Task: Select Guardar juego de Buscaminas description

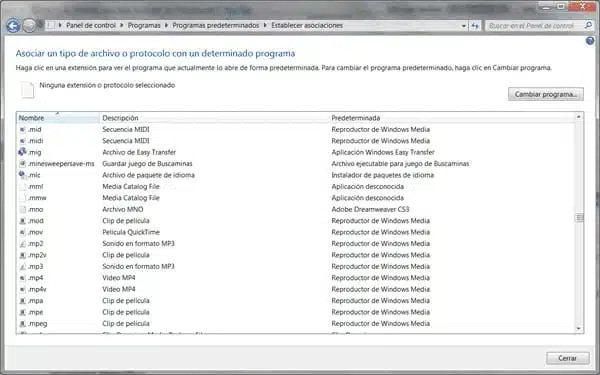Action: click(147, 163)
